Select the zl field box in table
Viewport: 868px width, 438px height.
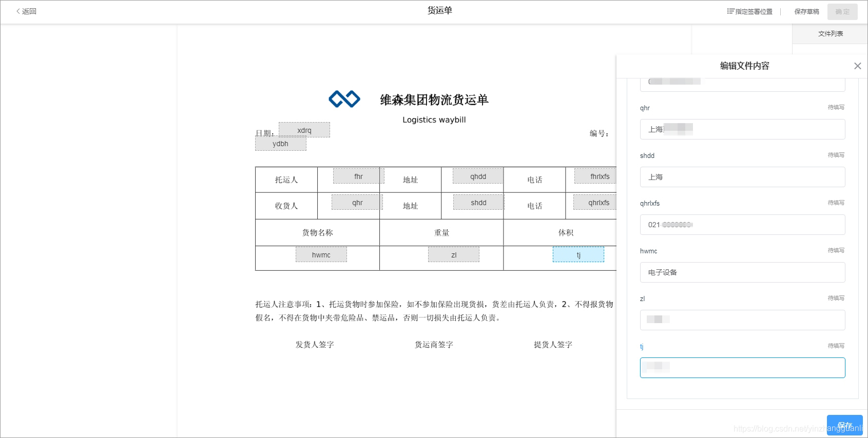pos(454,254)
